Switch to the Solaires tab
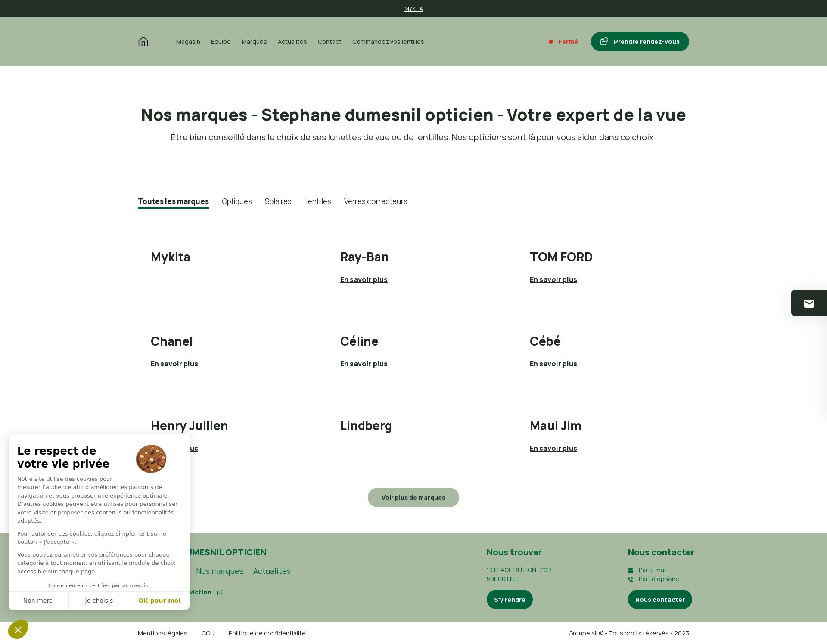The width and height of the screenshot is (827, 644). pos(278,201)
